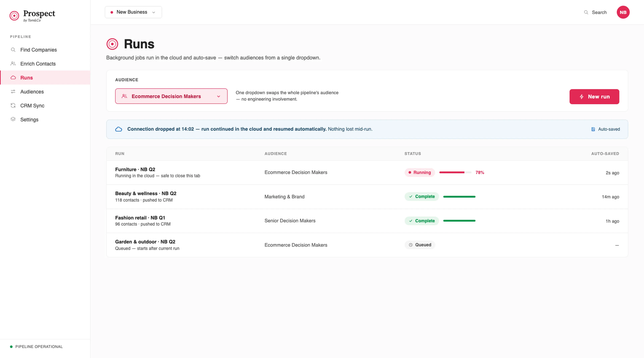The height and width of the screenshot is (358, 644).
Task: Go to Find Companies in the sidebar
Action: [45, 50]
